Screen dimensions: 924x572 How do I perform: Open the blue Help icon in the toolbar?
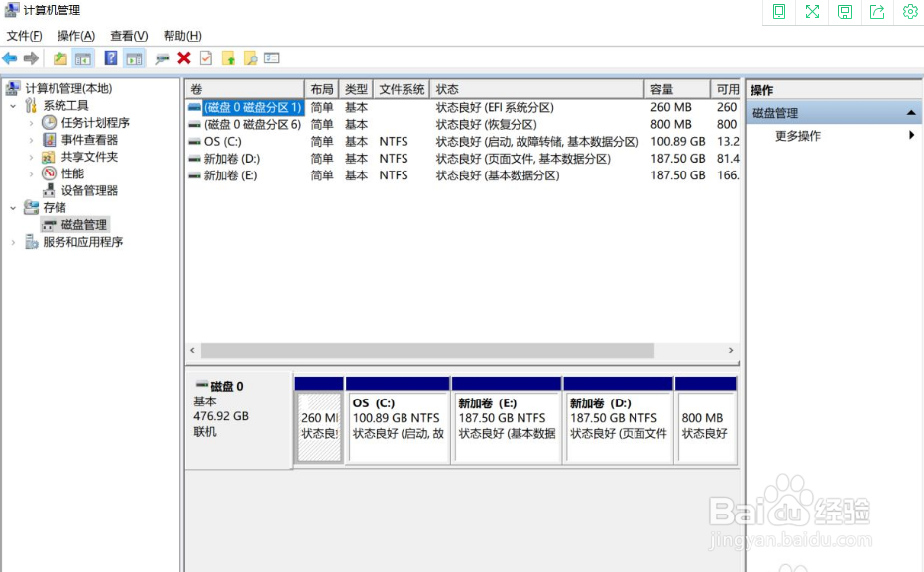(x=109, y=57)
